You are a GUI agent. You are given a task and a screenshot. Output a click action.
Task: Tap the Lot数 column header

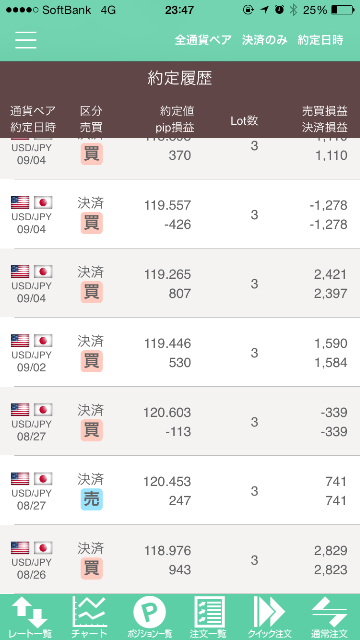[244, 120]
